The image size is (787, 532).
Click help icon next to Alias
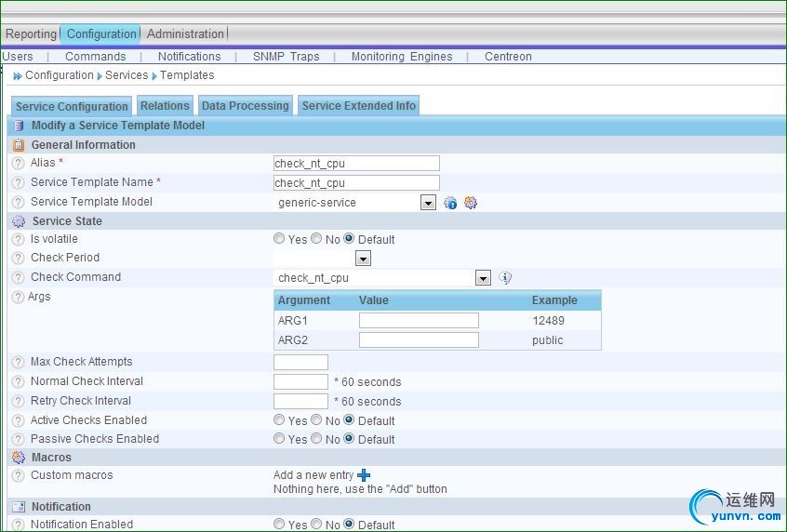pyautogui.click(x=18, y=163)
